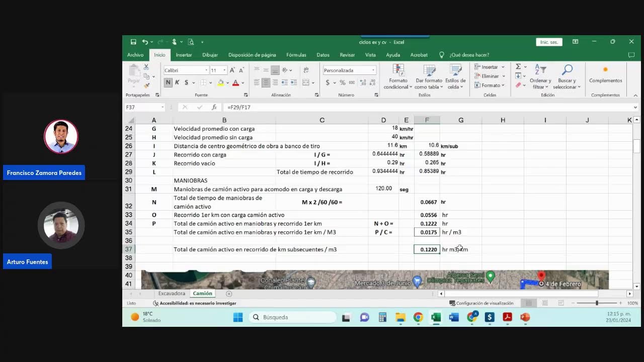644x362 pixels.
Task: Apply percent style with the % icon
Action: tap(343, 82)
